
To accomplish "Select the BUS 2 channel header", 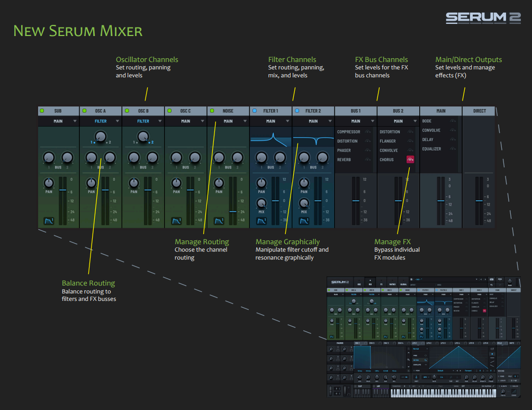I will [398, 111].
